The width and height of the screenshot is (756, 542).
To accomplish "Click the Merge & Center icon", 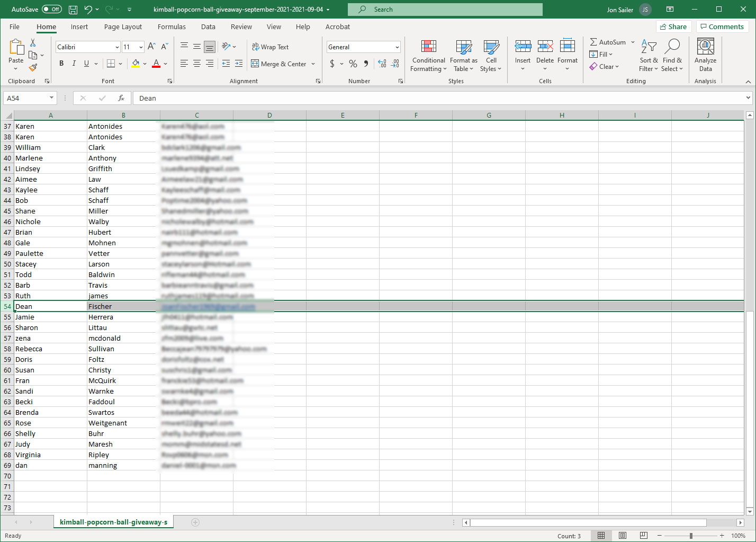I will click(278, 64).
